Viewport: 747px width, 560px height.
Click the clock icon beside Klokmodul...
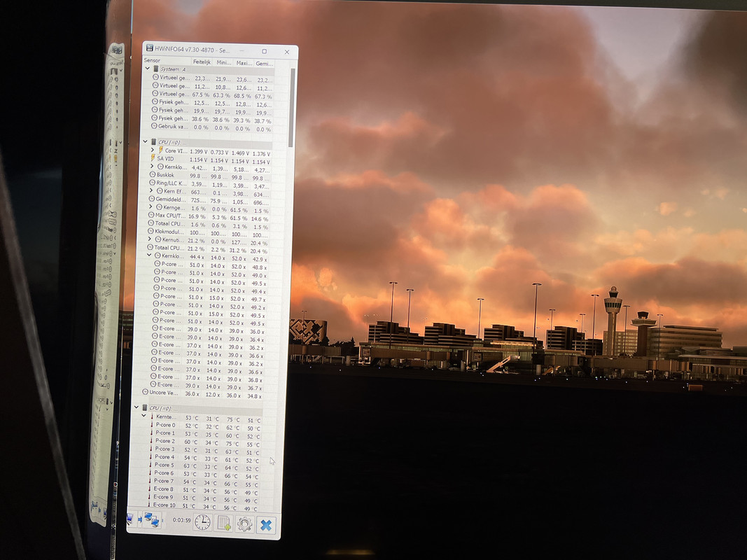pyautogui.click(x=151, y=231)
